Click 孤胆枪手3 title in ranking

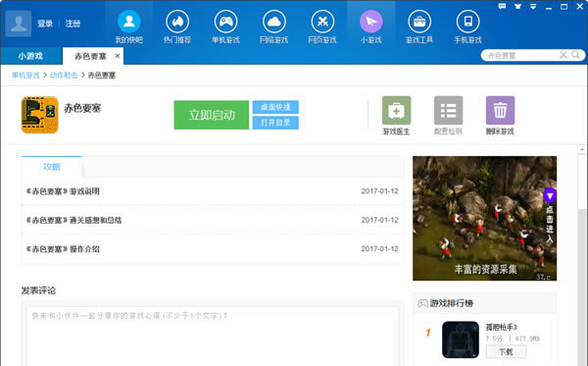click(502, 327)
